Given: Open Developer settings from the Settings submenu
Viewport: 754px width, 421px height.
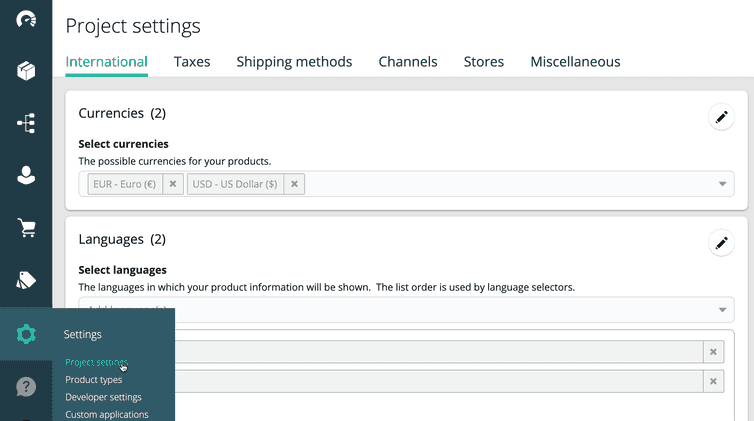Looking at the screenshot, I should click(103, 397).
